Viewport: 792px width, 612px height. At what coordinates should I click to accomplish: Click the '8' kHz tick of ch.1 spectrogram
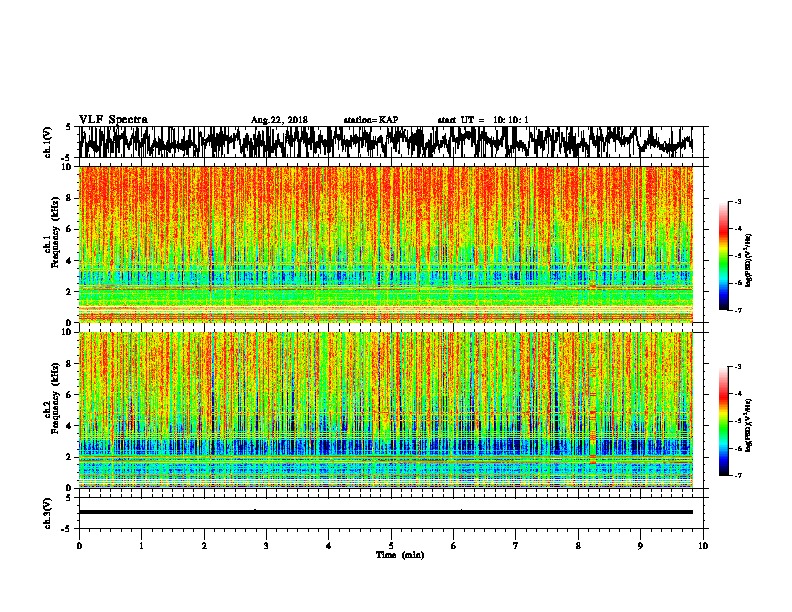[71, 198]
